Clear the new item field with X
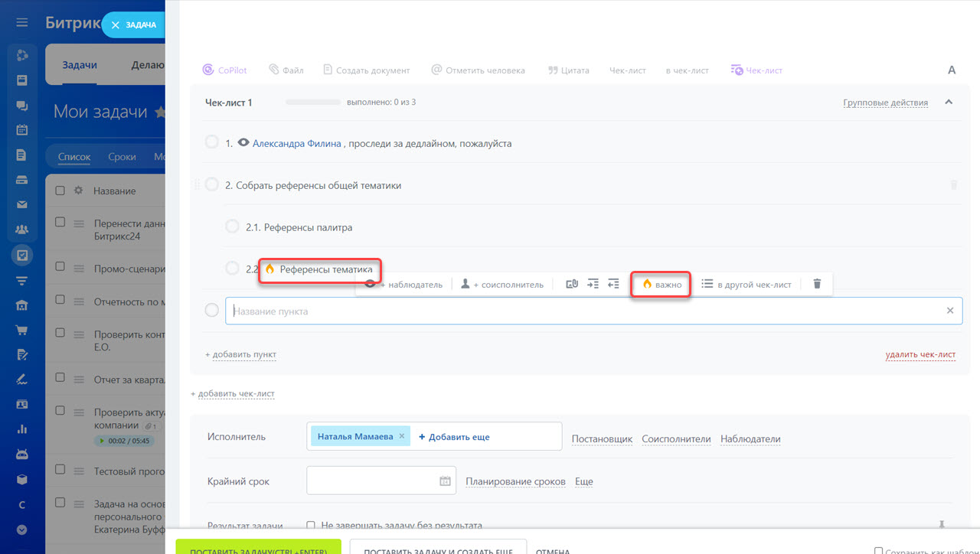 [x=950, y=311]
